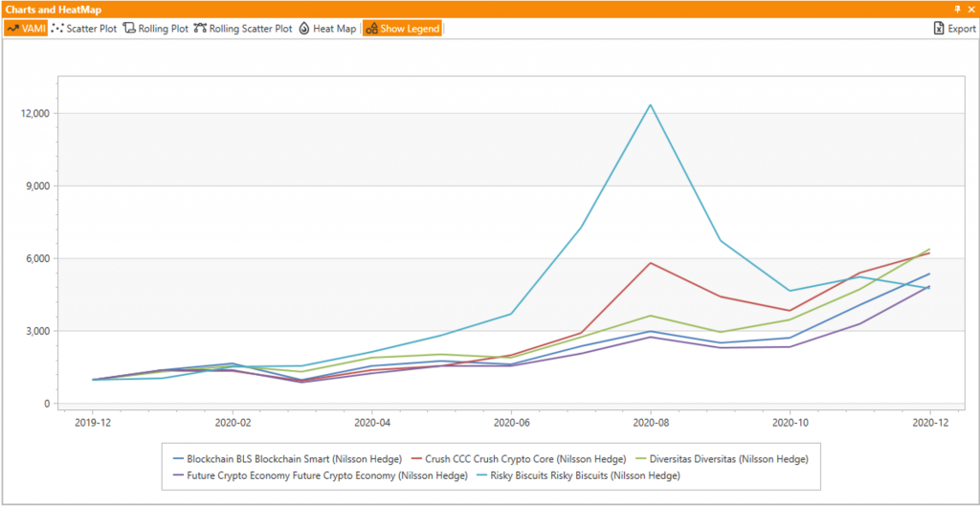Click the 2020-12 x-axis label
Image resolution: width=980 pixels, height=506 pixels.
(929, 421)
